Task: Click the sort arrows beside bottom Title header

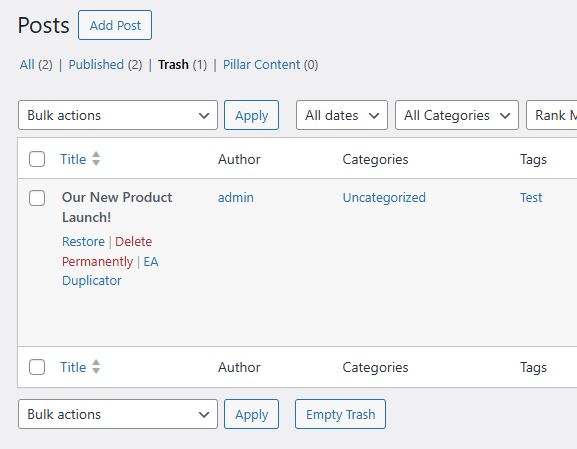Action: [x=96, y=367]
